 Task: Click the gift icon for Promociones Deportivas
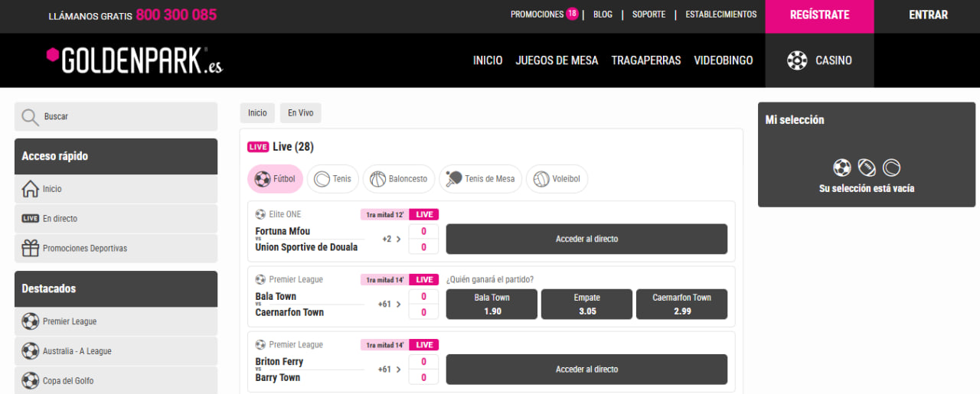(31, 248)
